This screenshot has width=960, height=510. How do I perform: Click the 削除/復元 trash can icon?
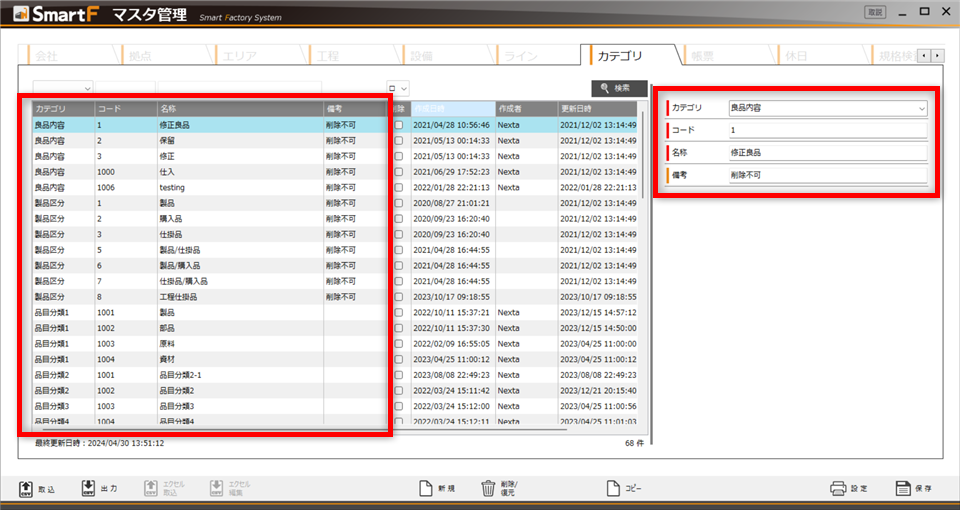(488, 488)
